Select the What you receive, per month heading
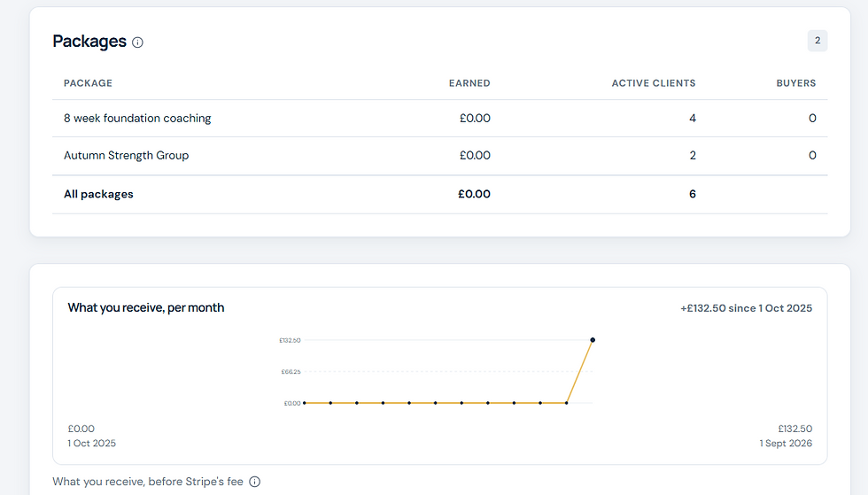868x495 pixels. coord(146,308)
